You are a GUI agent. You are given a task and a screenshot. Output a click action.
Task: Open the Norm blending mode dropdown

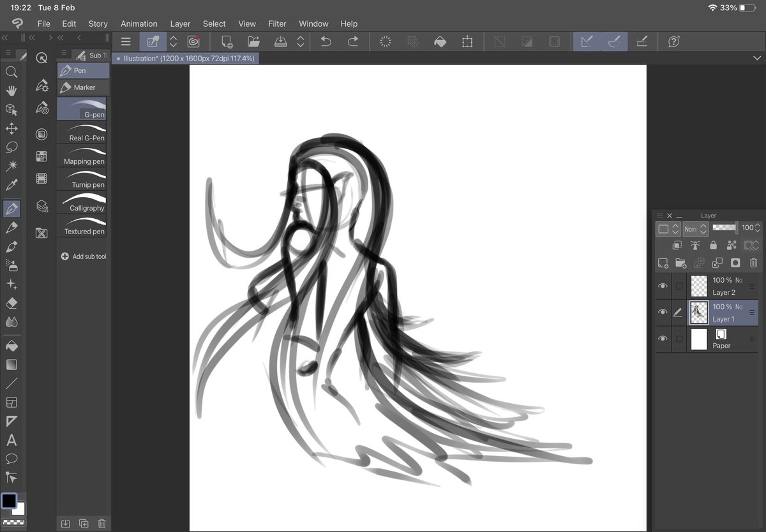[694, 228]
